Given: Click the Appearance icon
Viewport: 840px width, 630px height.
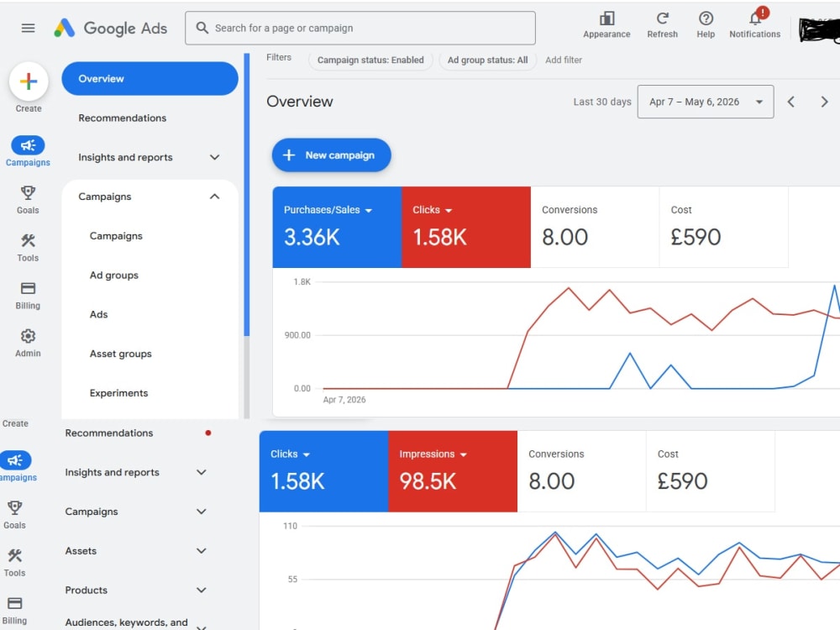Looking at the screenshot, I should tap(606, 18).
